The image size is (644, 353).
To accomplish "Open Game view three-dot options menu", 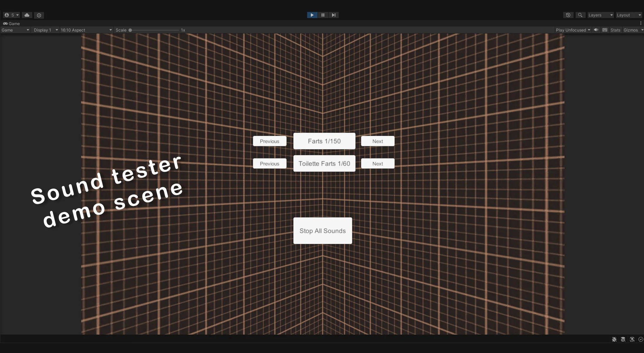I will 641,23.
